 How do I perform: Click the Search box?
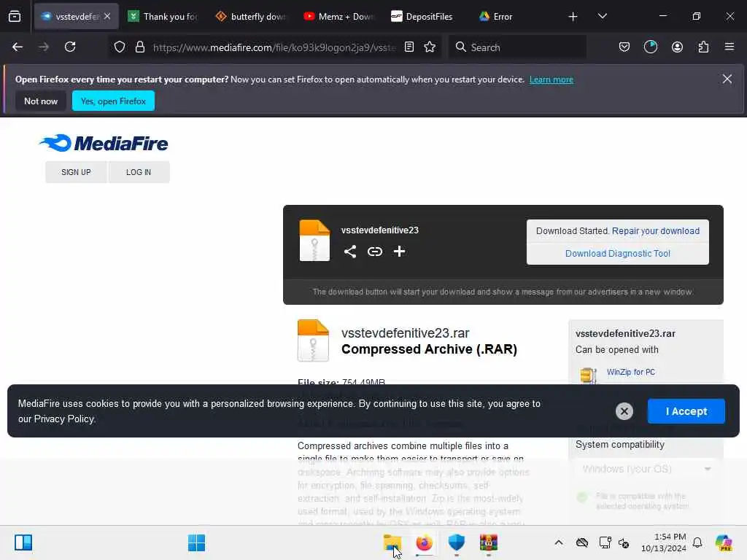[517, 47]
